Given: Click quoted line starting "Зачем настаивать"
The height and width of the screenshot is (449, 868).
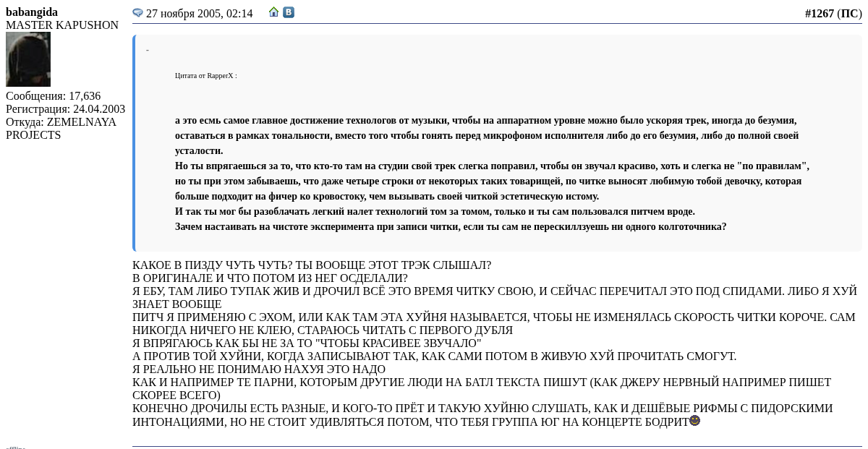Looking at the screenshot, I should 450,227.
